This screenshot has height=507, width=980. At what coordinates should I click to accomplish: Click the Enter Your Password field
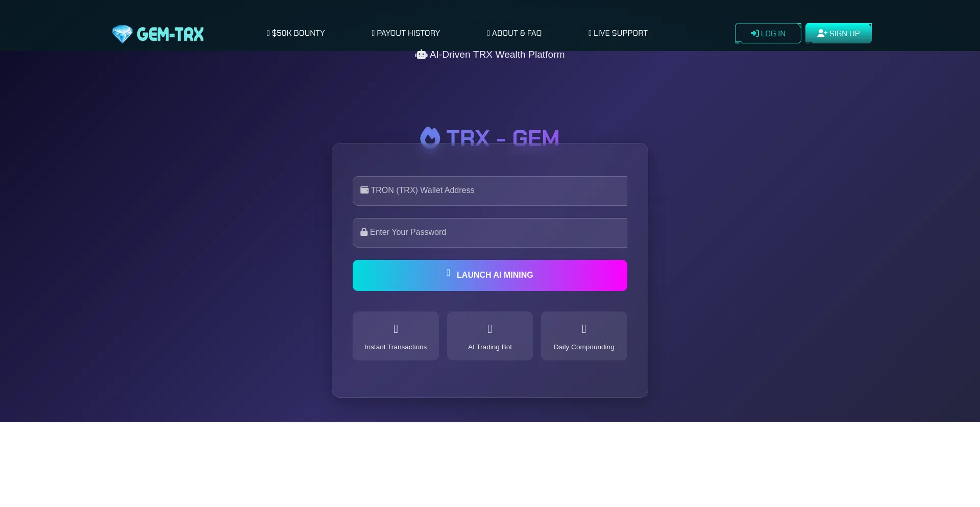489,233
